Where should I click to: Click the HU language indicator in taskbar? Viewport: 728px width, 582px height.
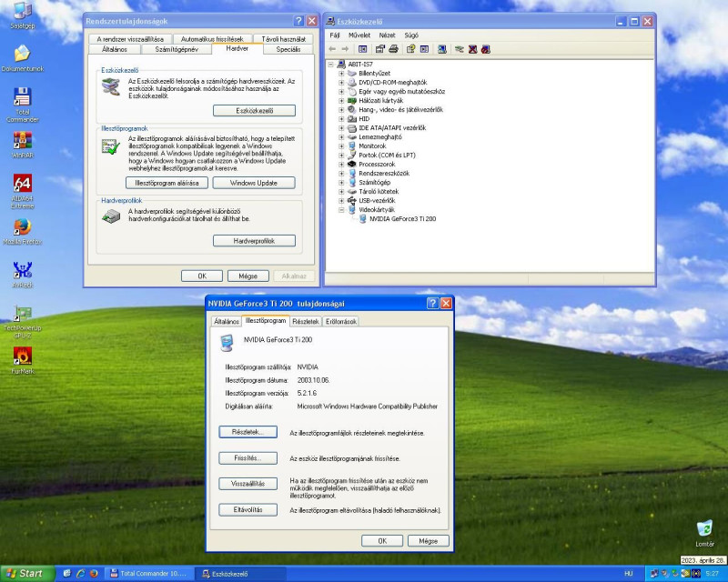(x=628, y=574)
